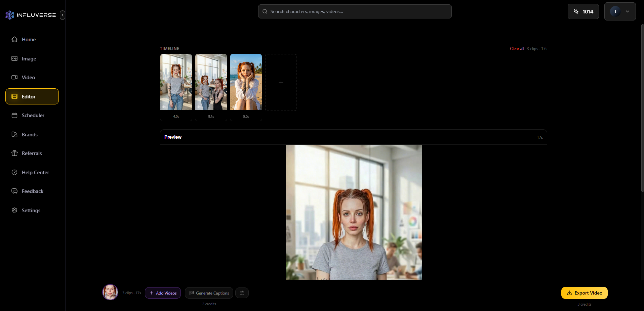Open the Scheduler from the sidebar
The width and height of the screenshot is (644, 311).
[33, 115]
